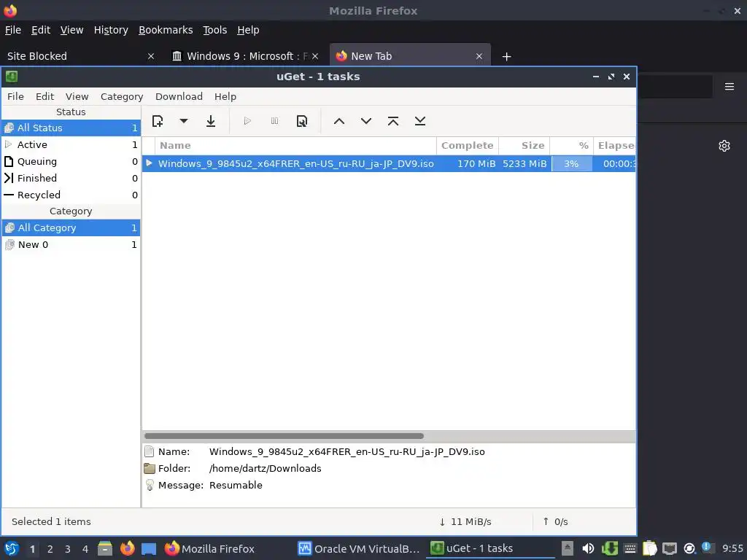747x560 pixels.
Task: Sort by Elapsed column header
Action: pyautogui.click(x=614, y=146)
